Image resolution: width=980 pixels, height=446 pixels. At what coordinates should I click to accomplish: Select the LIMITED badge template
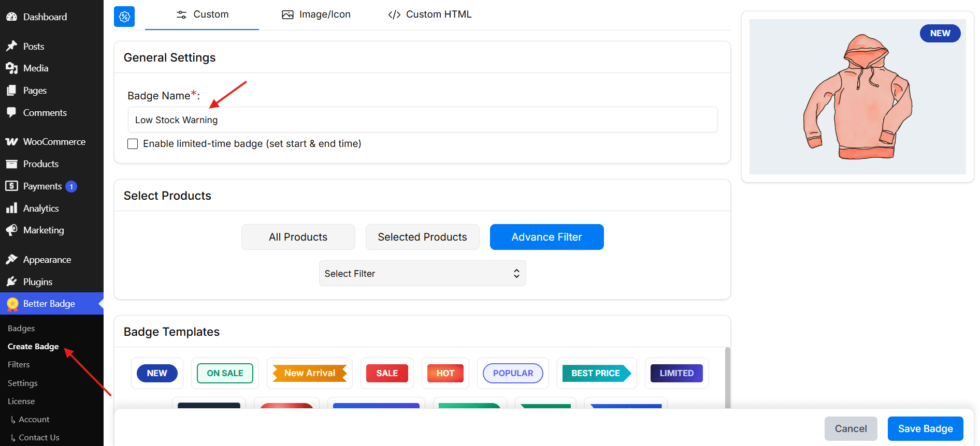coord(676,373)
